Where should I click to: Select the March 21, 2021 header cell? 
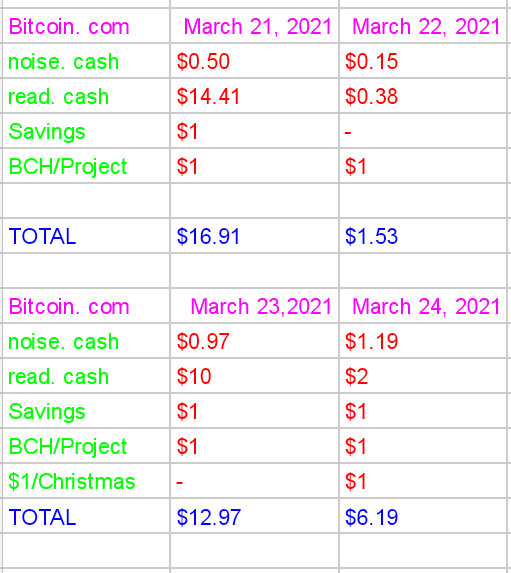click(x=254, y=26)
